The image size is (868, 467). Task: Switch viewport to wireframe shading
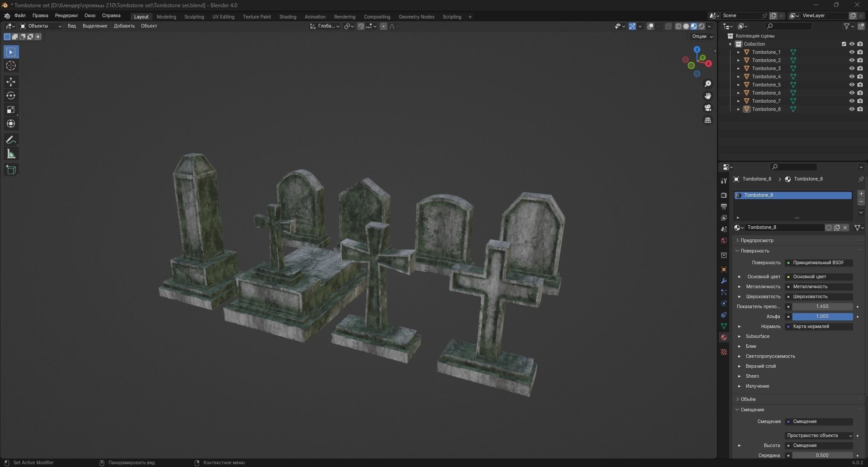(678, 26)
